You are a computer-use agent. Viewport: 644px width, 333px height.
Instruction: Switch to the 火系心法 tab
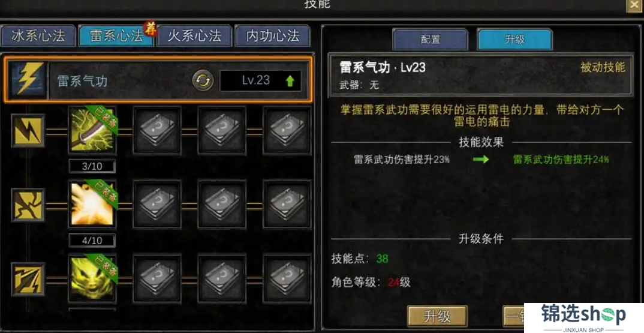194,36
